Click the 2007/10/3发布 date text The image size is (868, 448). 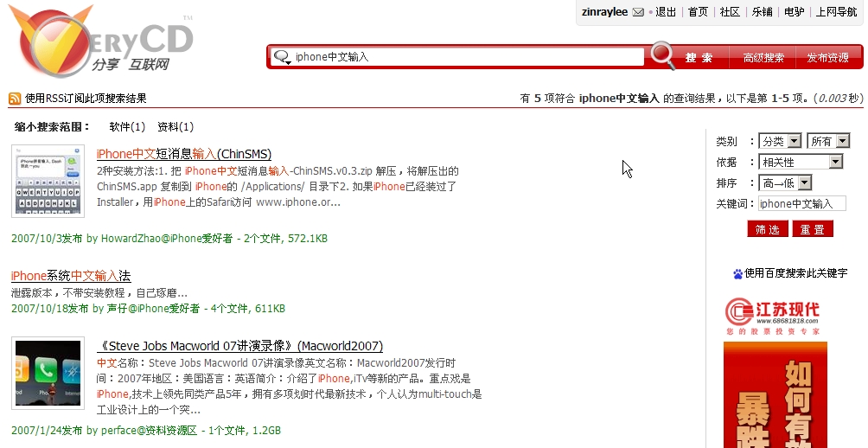click(47, 239)
